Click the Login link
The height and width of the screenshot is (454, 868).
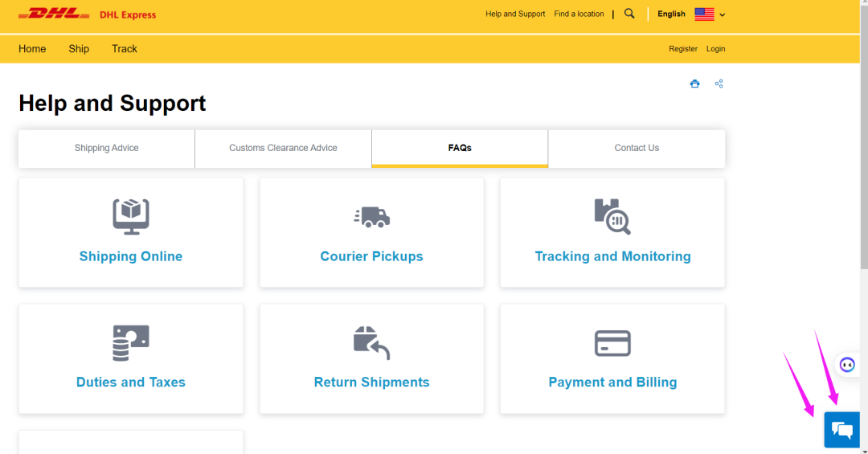(716, 49)
